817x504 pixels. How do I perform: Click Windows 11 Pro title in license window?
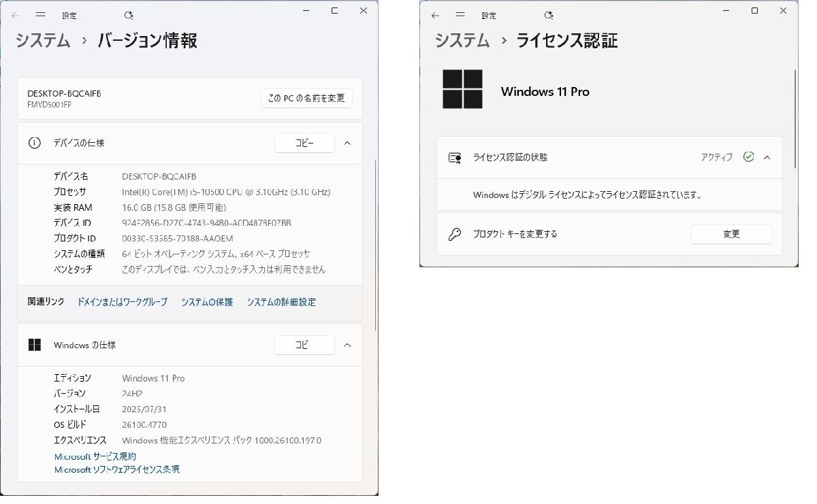pyautogui.click(x=545, y=92)
